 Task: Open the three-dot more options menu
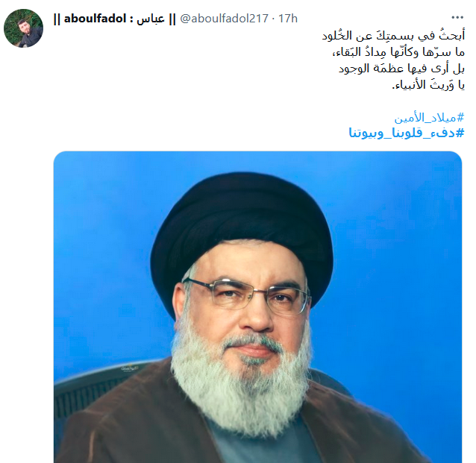(457, 18)
